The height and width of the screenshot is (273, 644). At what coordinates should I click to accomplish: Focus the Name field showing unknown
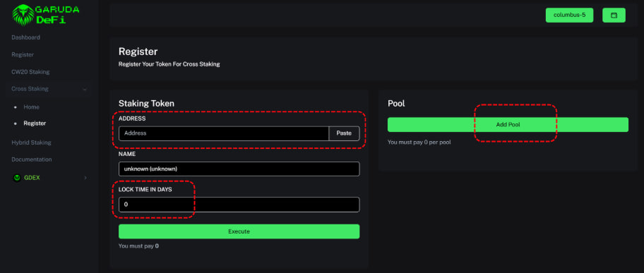tap(239, 169)
